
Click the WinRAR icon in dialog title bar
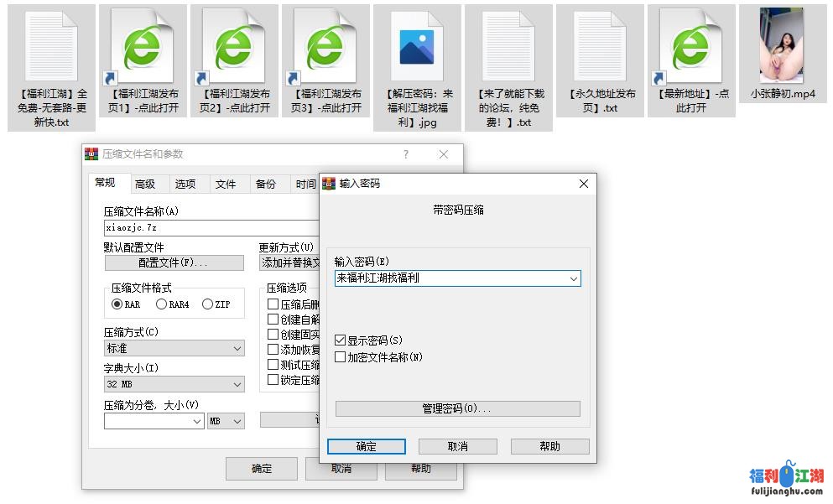tap(329, 183)
